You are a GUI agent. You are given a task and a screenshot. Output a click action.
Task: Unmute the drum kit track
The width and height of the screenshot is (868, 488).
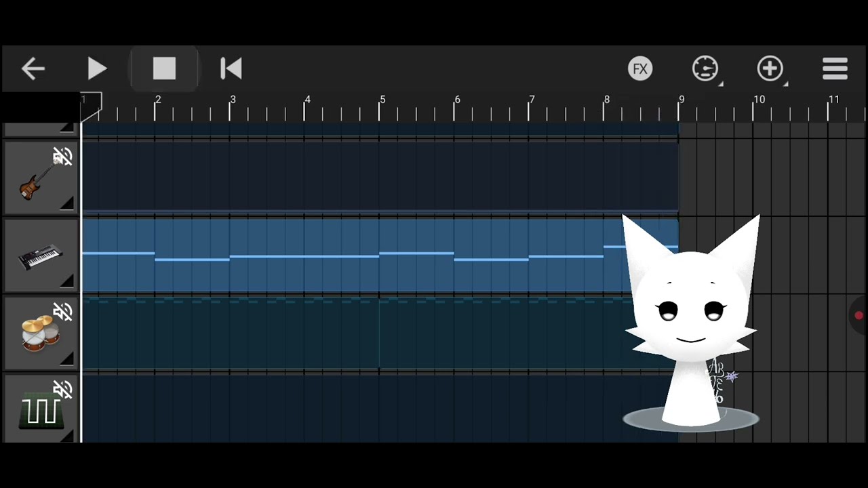click(x=62, y=312)
